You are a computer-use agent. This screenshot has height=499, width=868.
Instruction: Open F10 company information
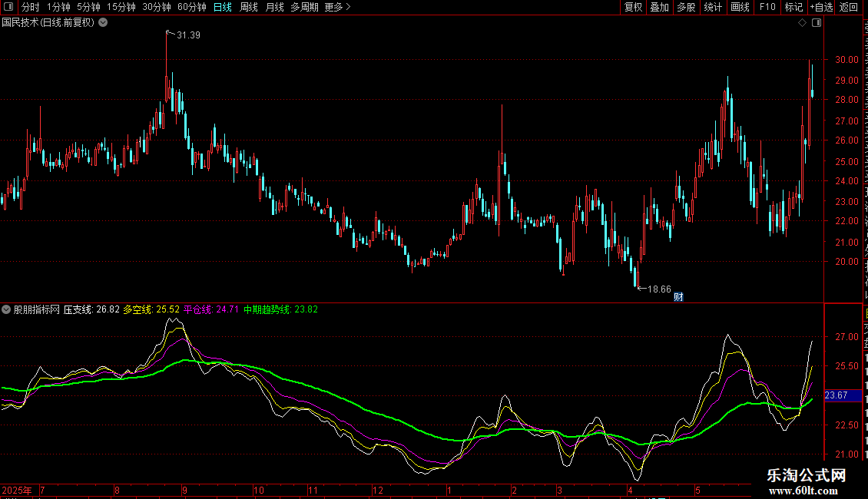pos(767,7)
